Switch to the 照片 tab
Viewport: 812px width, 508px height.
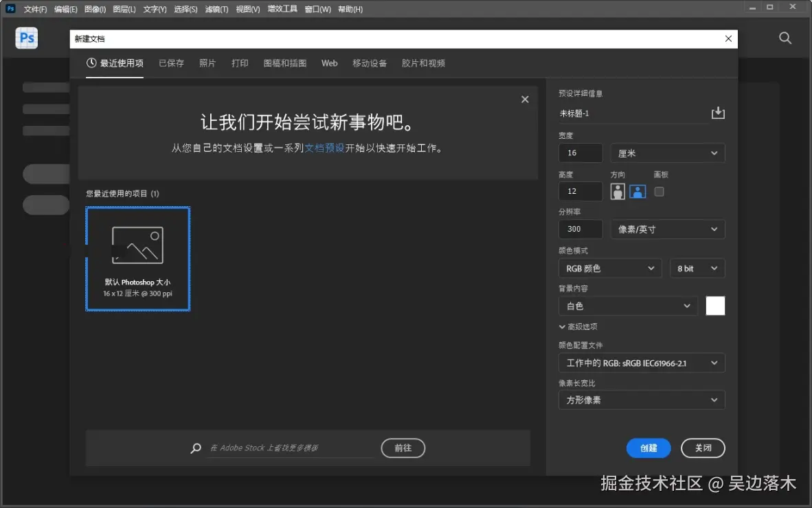pos(207,63)
